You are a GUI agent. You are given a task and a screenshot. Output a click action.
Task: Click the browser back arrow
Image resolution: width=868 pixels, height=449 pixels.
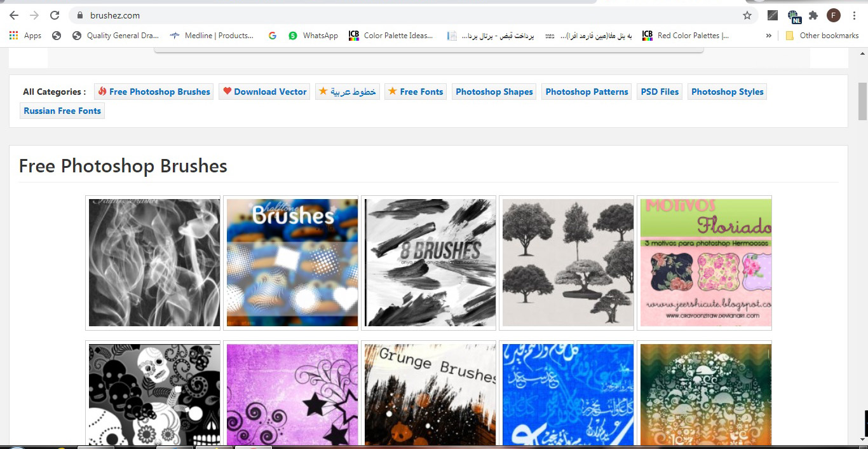coord(14,15)
